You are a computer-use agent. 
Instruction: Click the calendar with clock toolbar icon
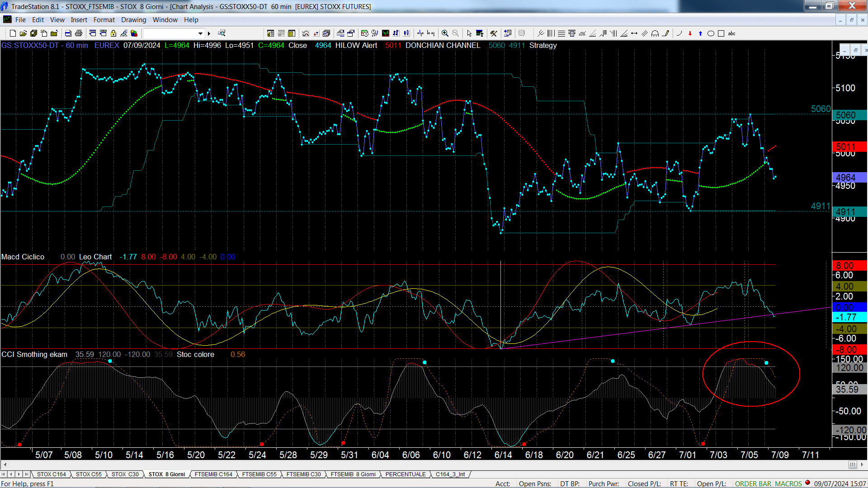(x=364, y=33)
